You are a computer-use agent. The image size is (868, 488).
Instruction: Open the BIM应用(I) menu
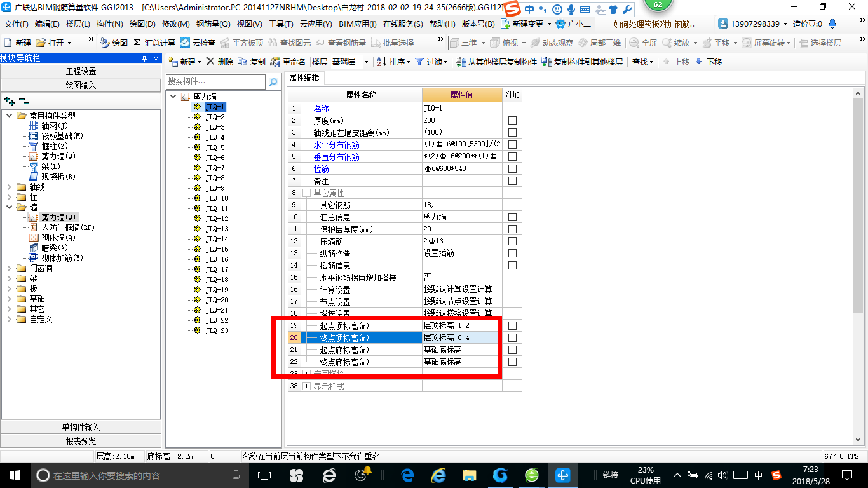(x=358, y=24)
